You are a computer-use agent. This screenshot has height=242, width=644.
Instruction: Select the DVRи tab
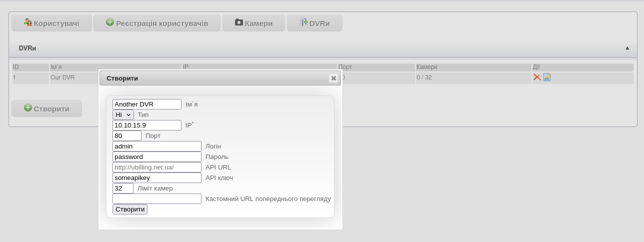tap(314, 23)
